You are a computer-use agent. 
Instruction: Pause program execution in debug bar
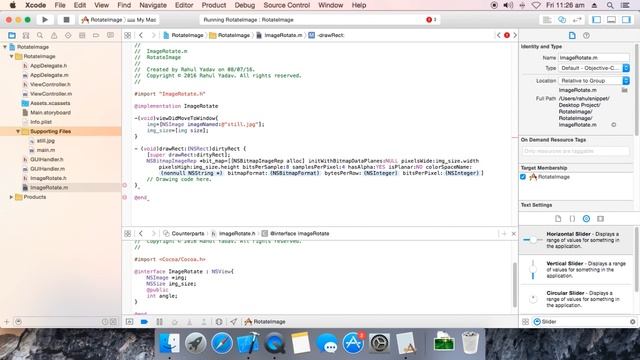pos(160,322)
